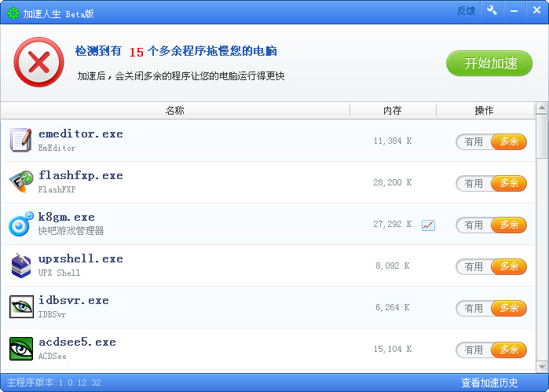549x392 pixels.
Task: Mark acdsee5.exe as 多余
Action: [509, 350]
